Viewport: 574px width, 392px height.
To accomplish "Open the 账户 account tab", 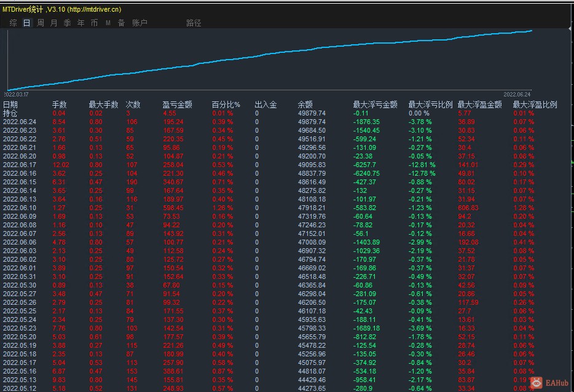I will (140, 23).
